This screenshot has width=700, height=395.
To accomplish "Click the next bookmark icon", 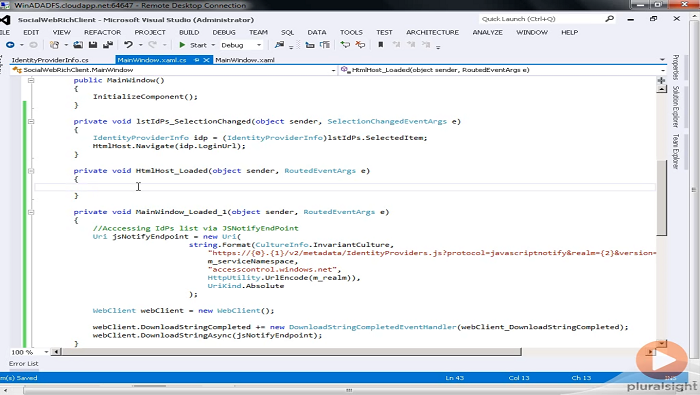I will (411, 45).
